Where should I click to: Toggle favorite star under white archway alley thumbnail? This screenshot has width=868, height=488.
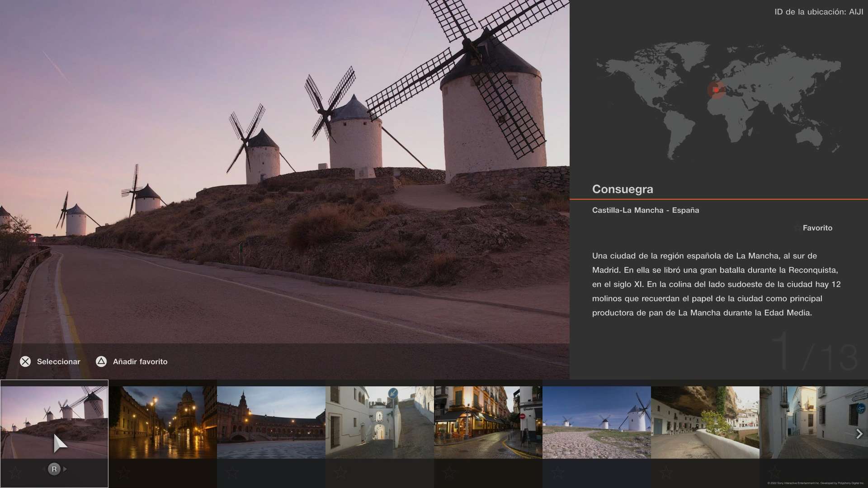click(x=340, y=473)
